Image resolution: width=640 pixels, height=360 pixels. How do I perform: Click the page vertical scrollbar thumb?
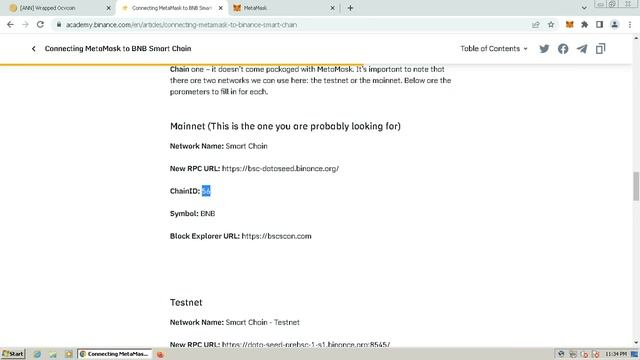(x=636, y=186)
